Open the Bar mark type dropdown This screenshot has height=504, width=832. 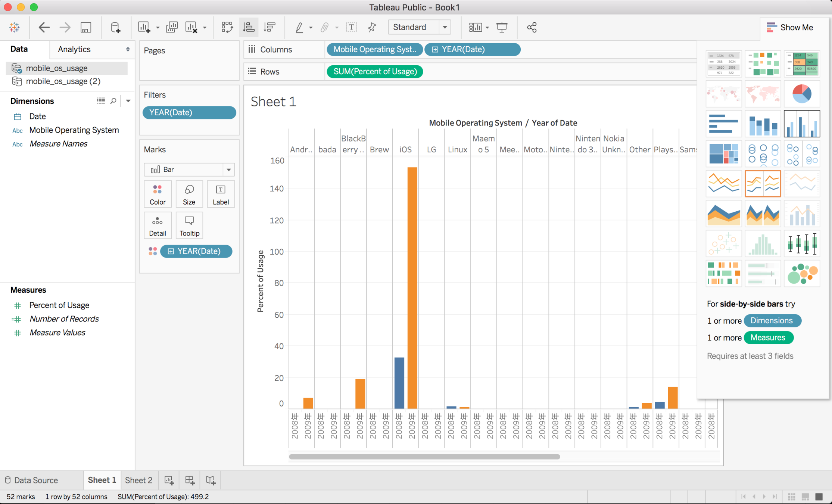click(228, 169)
